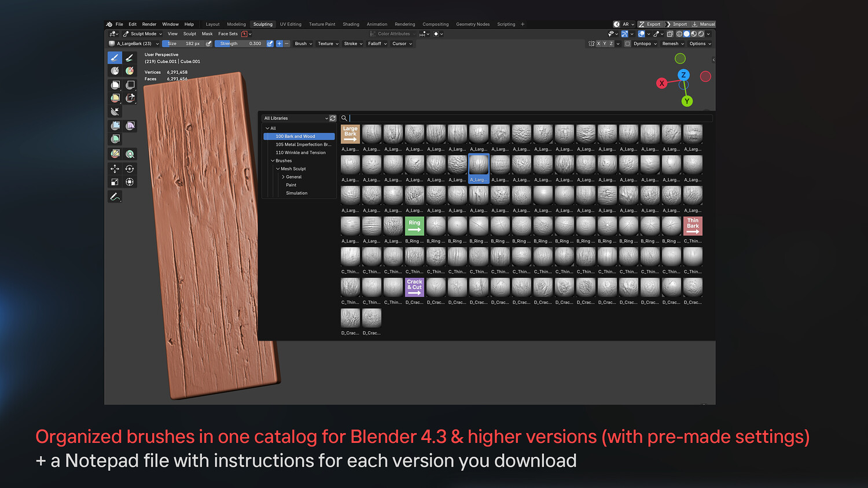Viewport: 868px width, 488px height.
Task: Expand the General catalog
Action: point(283,177)
